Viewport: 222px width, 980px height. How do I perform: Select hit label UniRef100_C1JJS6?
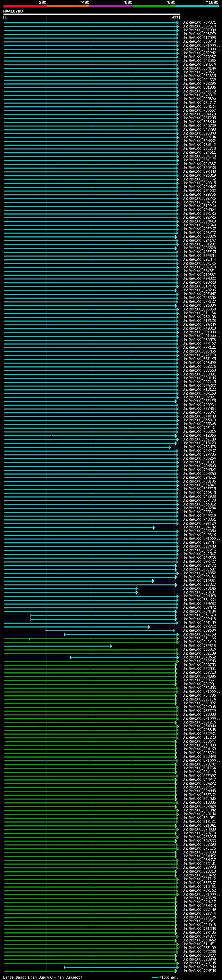tap(199, 638)
